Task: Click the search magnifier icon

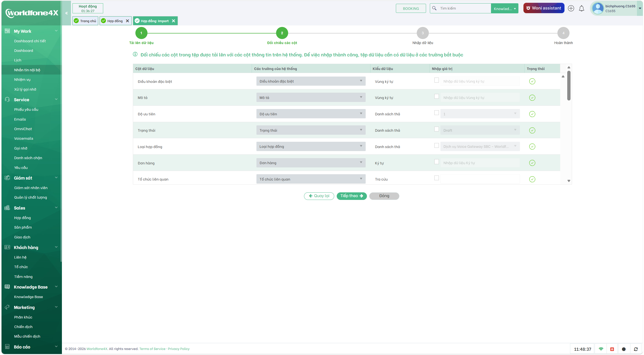Action: tap(434, 8)
